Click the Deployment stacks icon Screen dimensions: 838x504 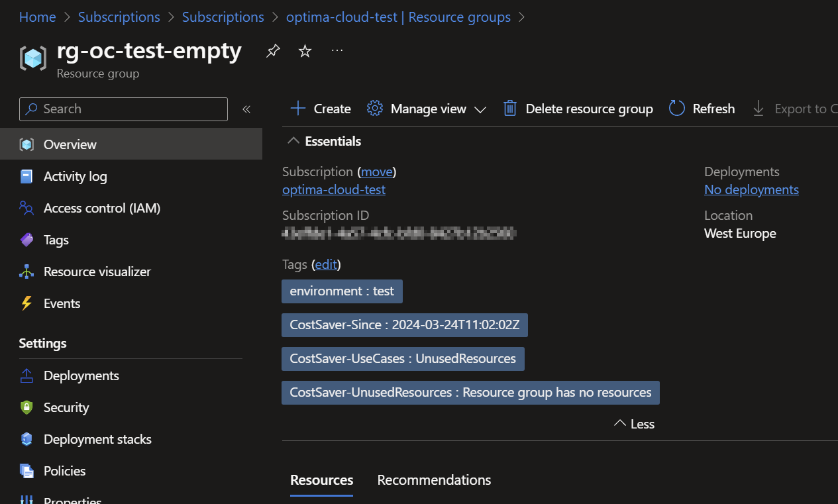click(x=26, y=439)
